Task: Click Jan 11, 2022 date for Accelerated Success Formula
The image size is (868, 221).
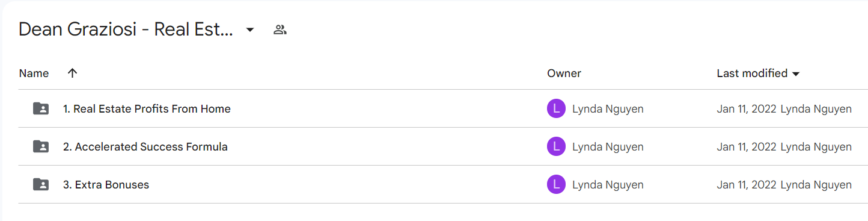Action: (747, 146)
